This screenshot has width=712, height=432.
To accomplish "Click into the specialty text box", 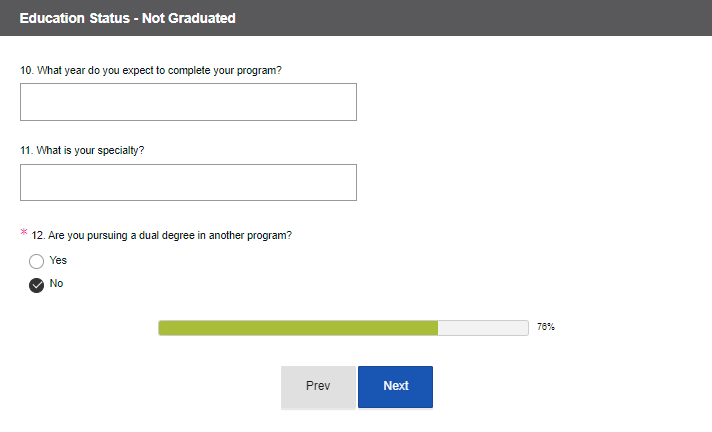I will click(188, 183).
